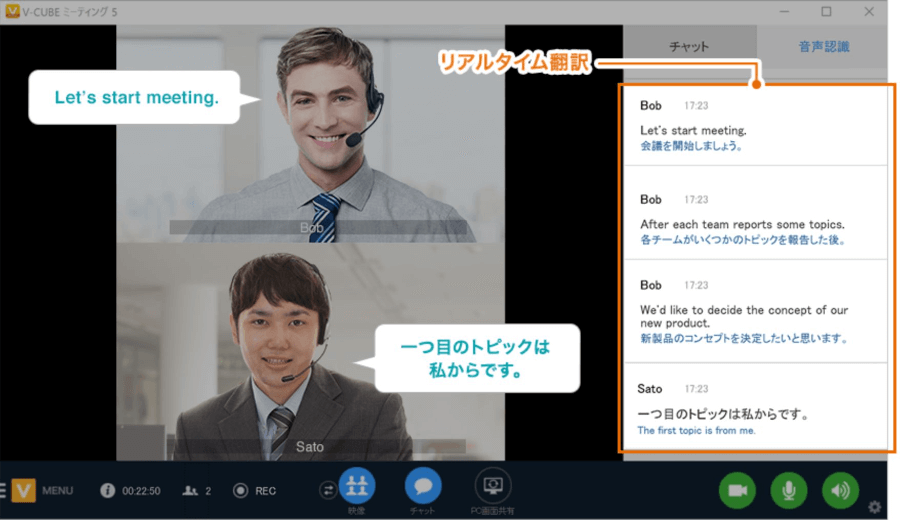This screenshot has width=900, height=521.
Task: Select the video layout people icon
Action: (356, 486)
